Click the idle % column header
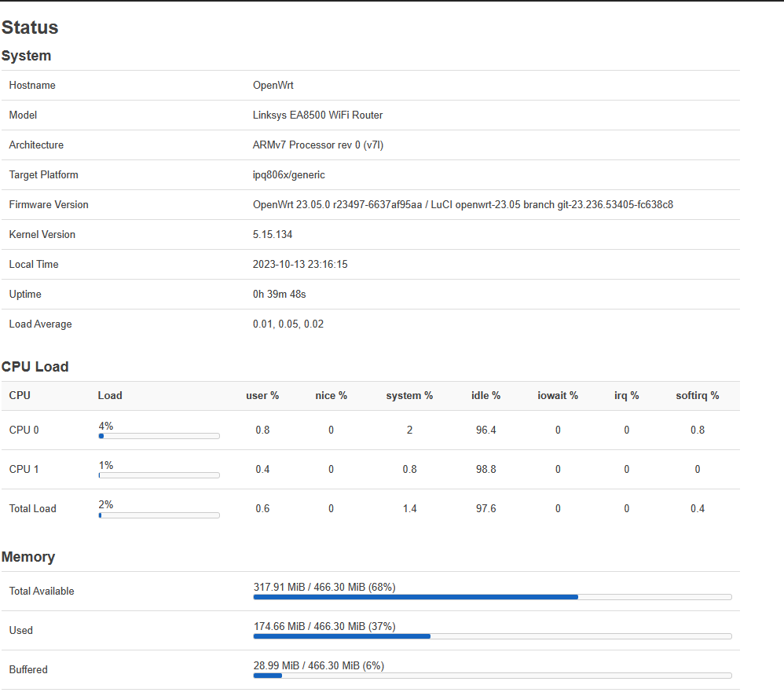This screenshot has height=696, width=784. pos(485,395)
